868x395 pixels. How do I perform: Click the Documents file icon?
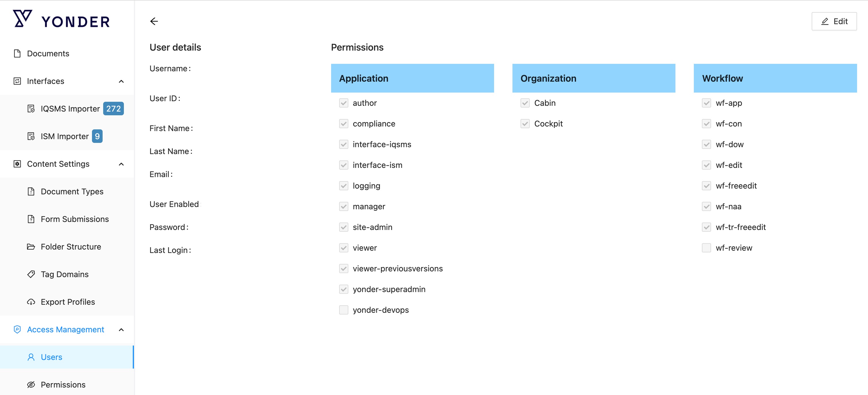[17, 53]
